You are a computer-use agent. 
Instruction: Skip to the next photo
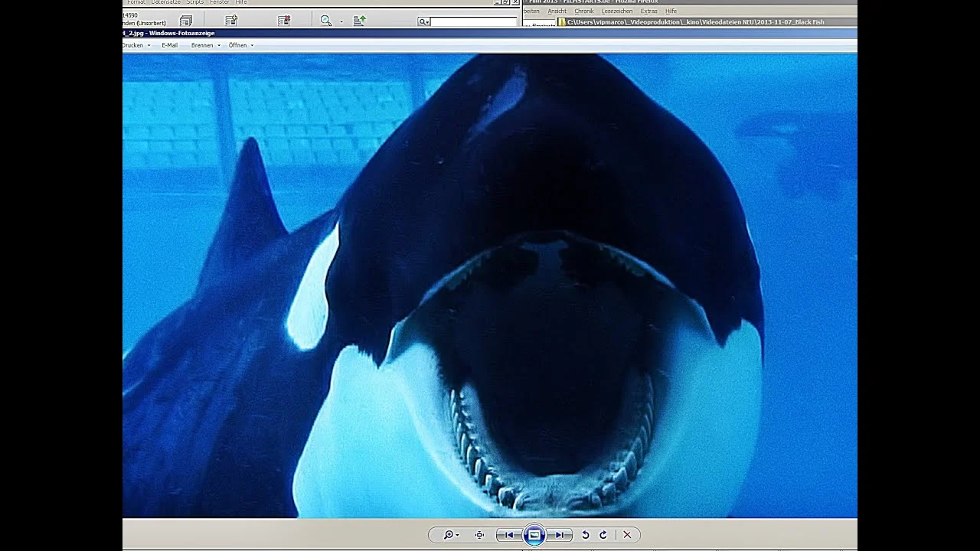(x=560, y=535)
